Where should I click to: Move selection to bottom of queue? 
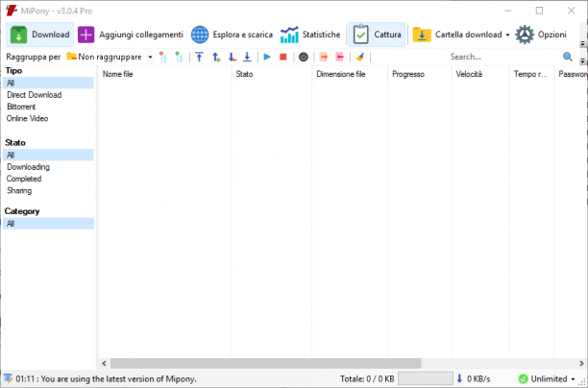click(x=247, y=57)
